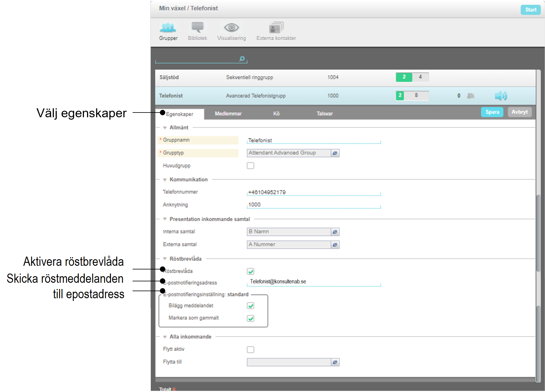
Task: Click the search magnifier icon
Action: tap(242, 59)
